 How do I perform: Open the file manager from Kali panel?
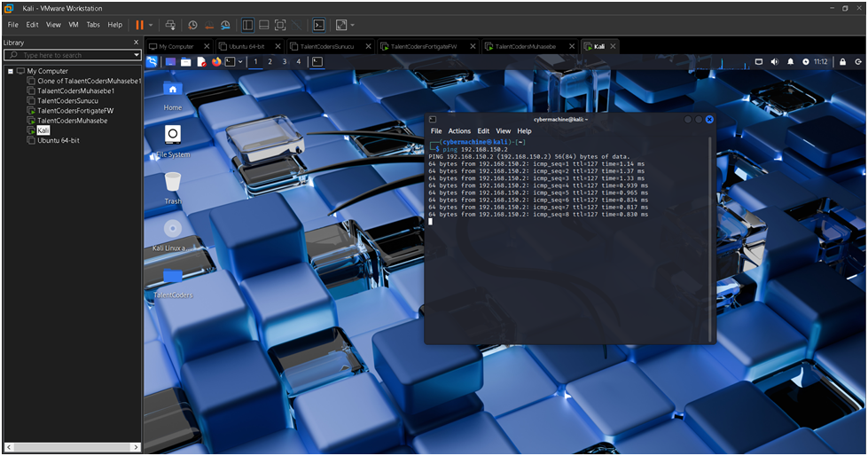186,61
